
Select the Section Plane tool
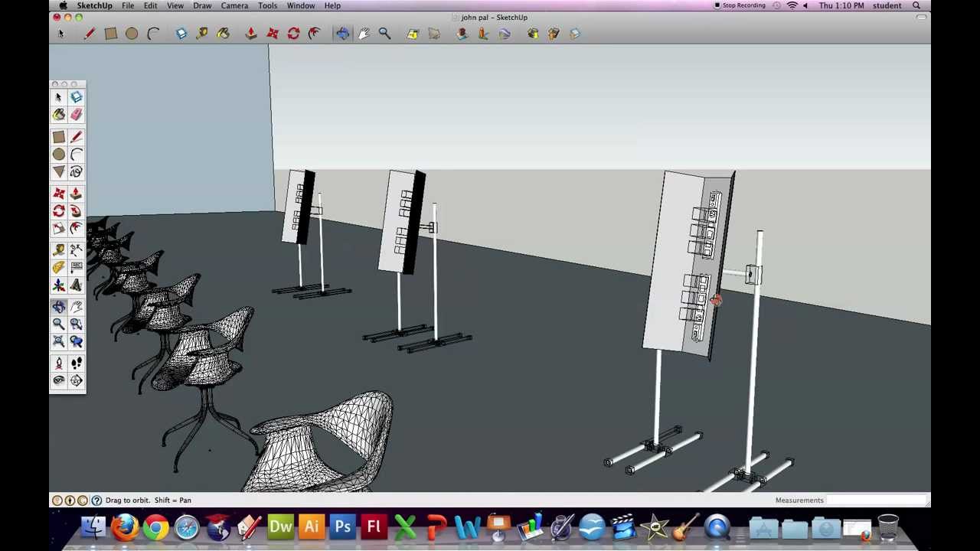coord(76,380)
